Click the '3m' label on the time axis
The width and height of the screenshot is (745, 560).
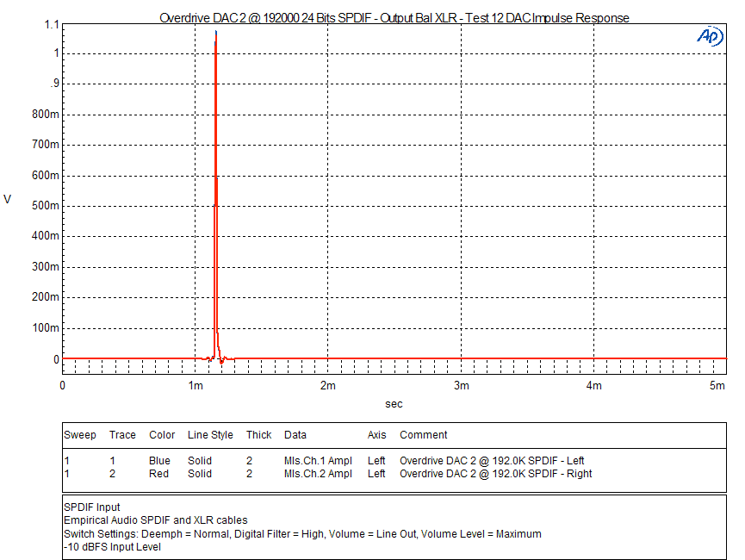click(x=462, y=385)
